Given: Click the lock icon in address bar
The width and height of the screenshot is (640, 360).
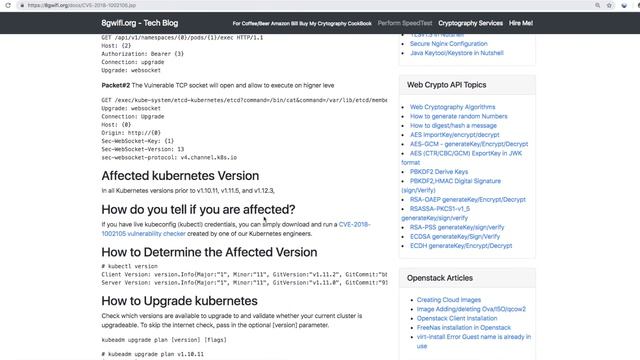Looking at the screenshot, I should click(22, 5).
